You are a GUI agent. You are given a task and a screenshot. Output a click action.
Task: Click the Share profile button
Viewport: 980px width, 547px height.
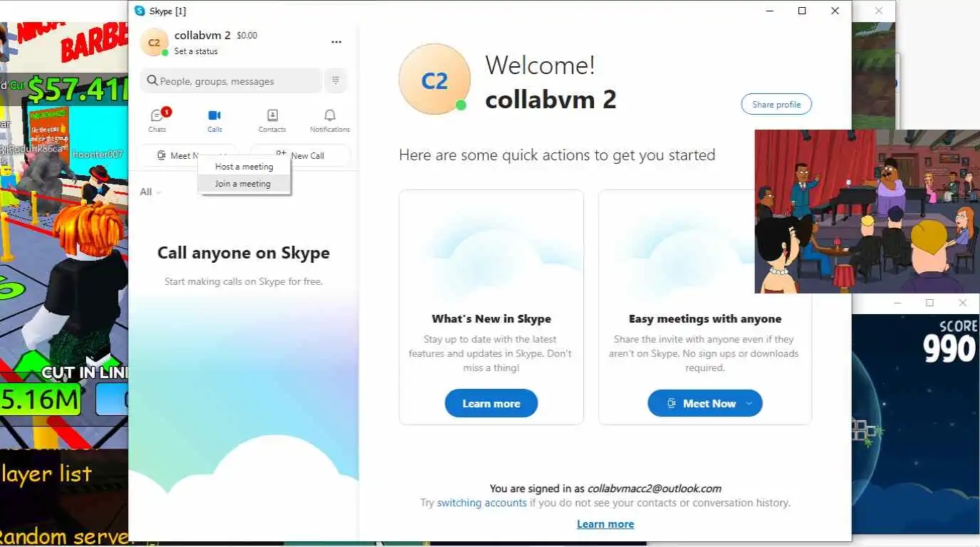tap(776, 104)
